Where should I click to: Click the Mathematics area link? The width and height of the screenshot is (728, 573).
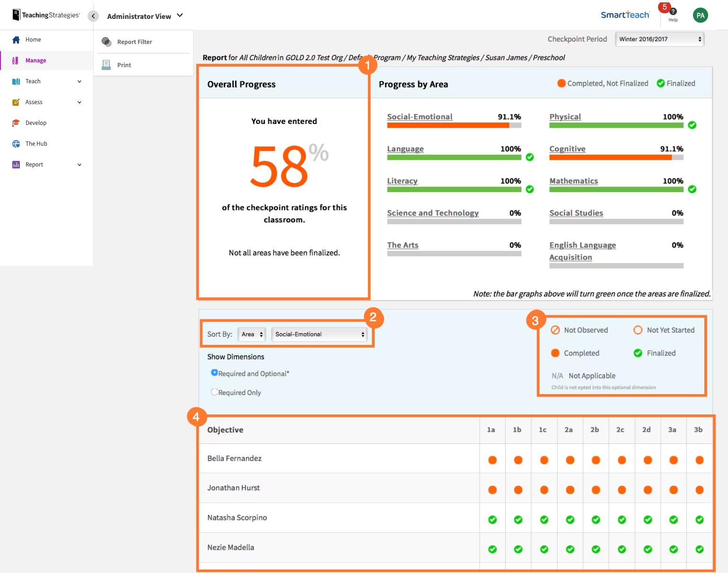(x=573, y=181)
